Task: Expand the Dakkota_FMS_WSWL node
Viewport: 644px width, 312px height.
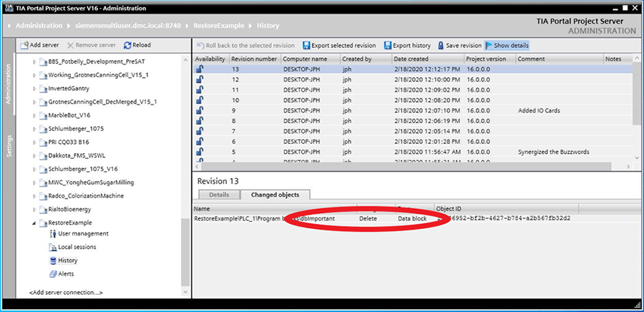Action: 34,156
